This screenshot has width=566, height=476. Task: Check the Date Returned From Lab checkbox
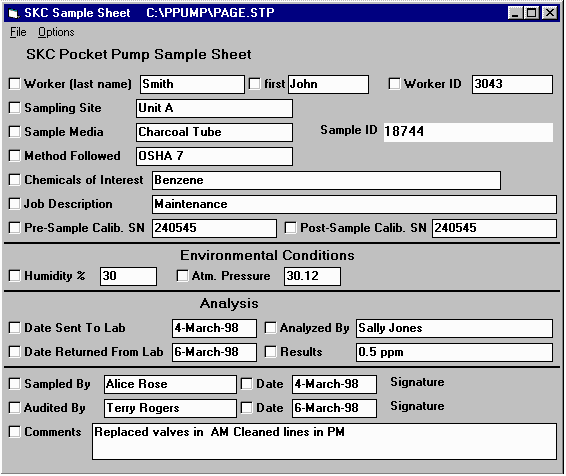pos(14,351)
